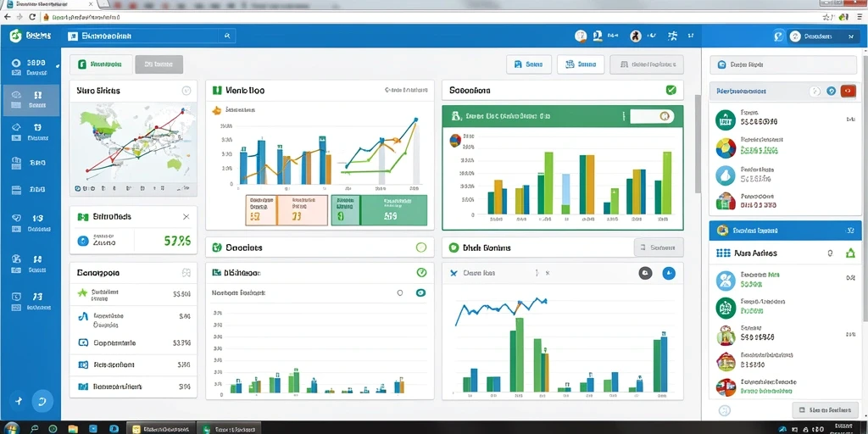Switch to the gray tab beside the green tab
This screenshot has width=868, height=434.
coord(159,64)
